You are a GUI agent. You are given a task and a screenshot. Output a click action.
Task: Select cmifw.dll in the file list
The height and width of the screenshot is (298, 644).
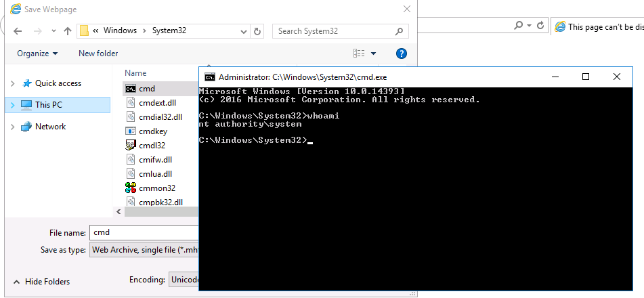tap(155, 160)
